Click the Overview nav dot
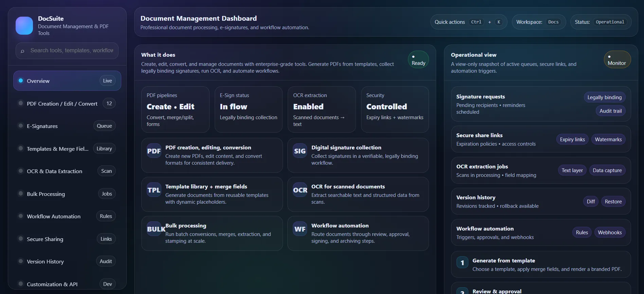 [x=21, y=80]
